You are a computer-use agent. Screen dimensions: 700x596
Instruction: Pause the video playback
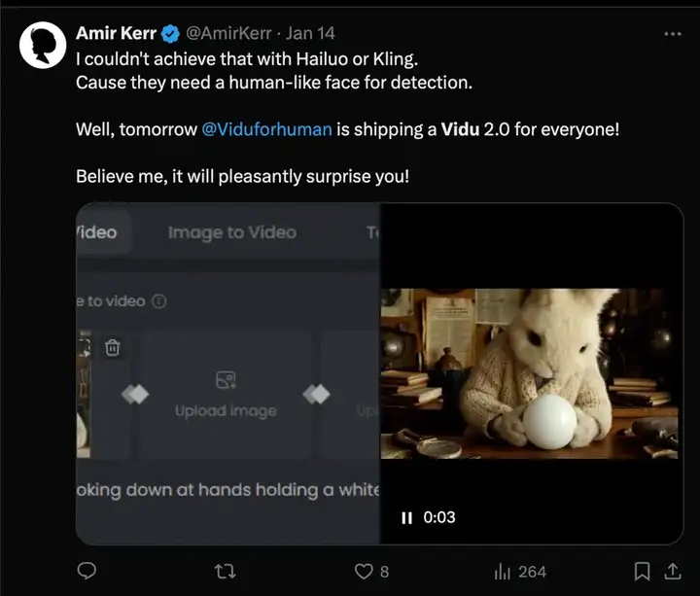click(406, 518)
